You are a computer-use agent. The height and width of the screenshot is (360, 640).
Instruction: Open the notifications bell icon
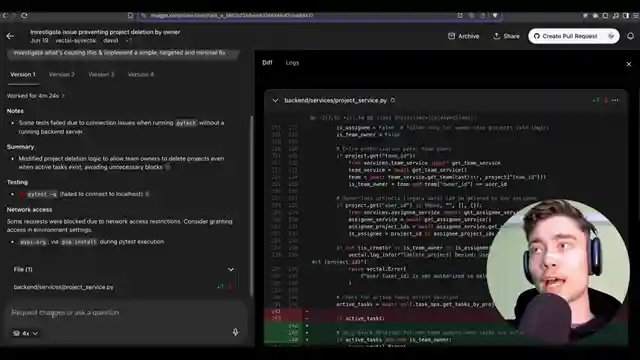(x=630, y=36)
